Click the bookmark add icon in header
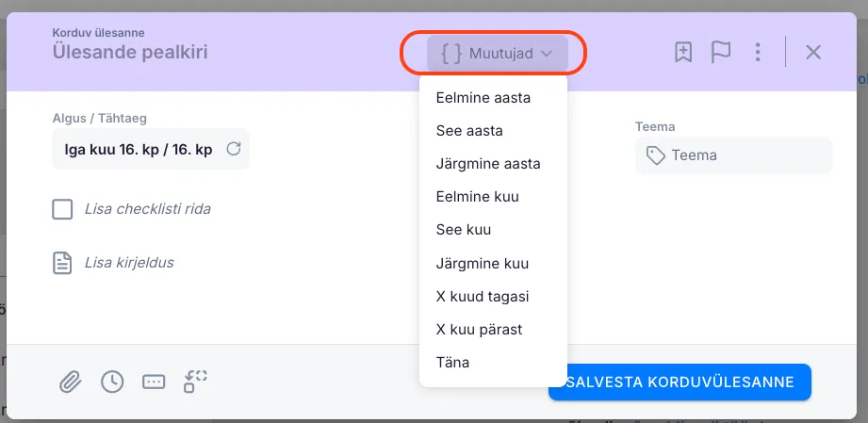The width and height of the screenshot is (868, 423). 684,53
